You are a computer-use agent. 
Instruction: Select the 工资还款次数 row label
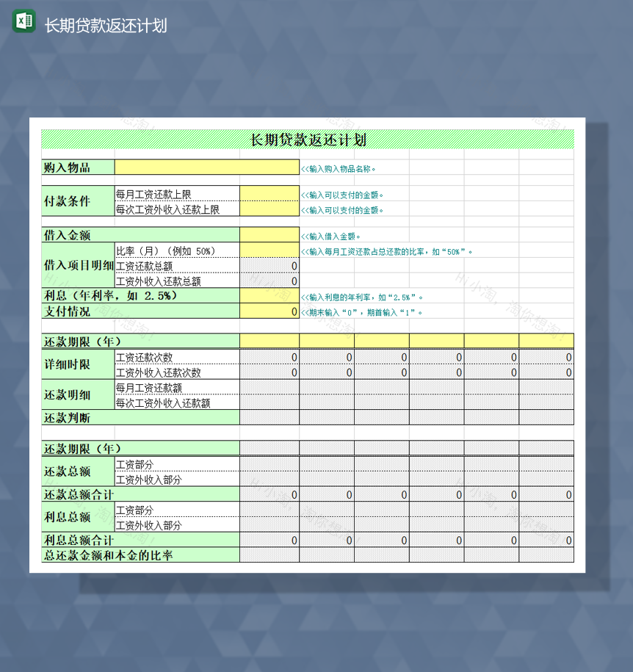[147, 358]
